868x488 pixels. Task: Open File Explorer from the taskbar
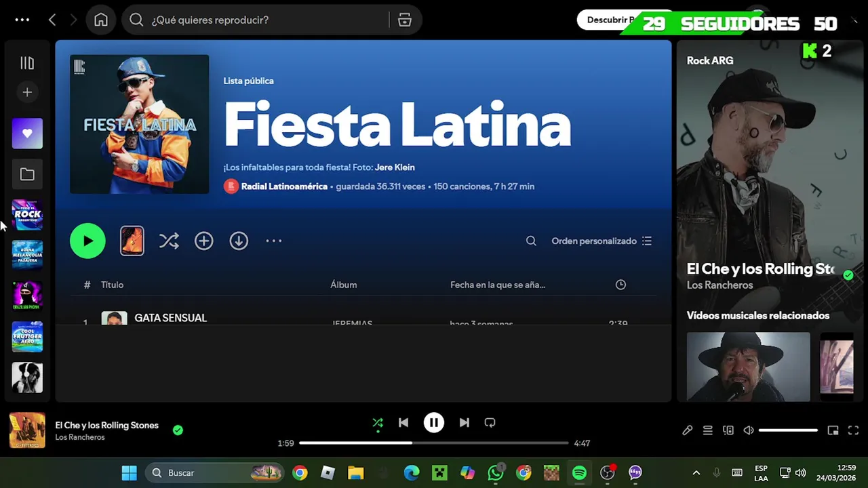tap(356, 473)
